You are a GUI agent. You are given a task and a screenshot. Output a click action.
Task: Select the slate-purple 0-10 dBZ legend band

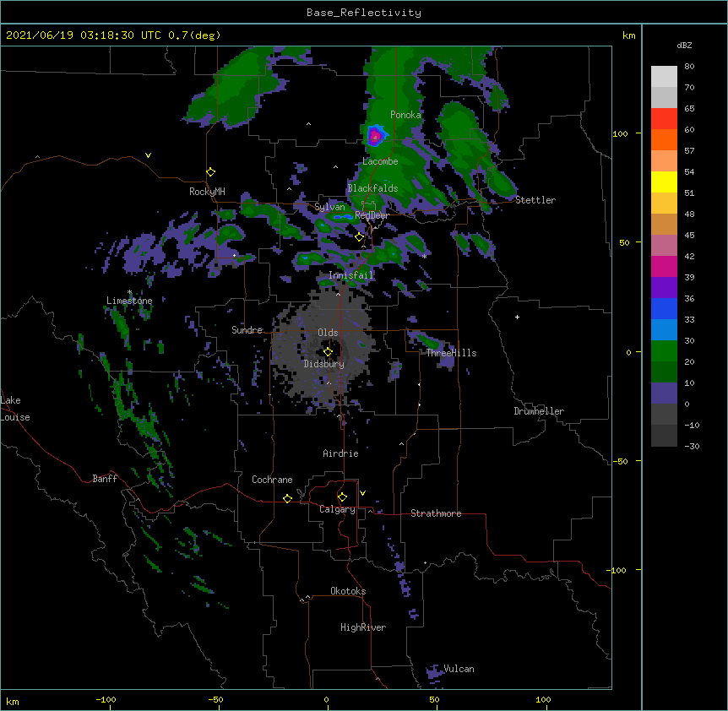click(664, 393)
